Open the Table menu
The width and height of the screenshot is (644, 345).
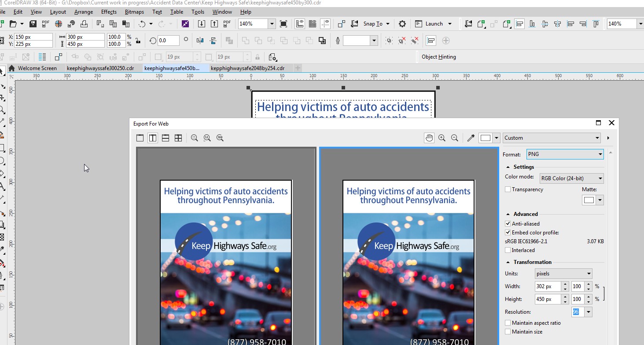click(x=177, y=12)
